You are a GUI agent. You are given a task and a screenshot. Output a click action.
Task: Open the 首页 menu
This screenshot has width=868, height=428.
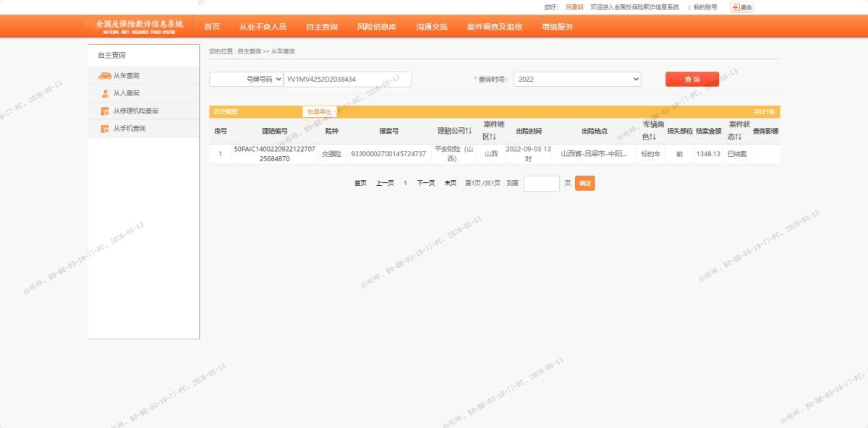pos(212,27)
